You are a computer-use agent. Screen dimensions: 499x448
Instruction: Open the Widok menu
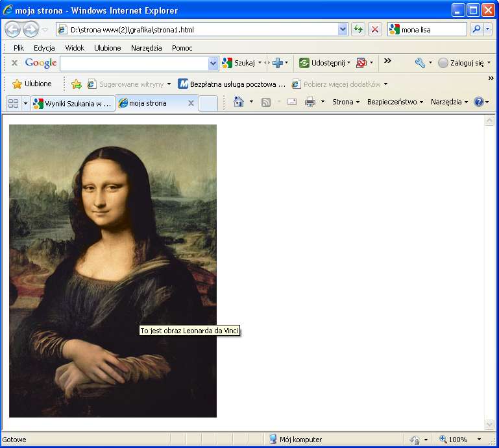[75, 48]
